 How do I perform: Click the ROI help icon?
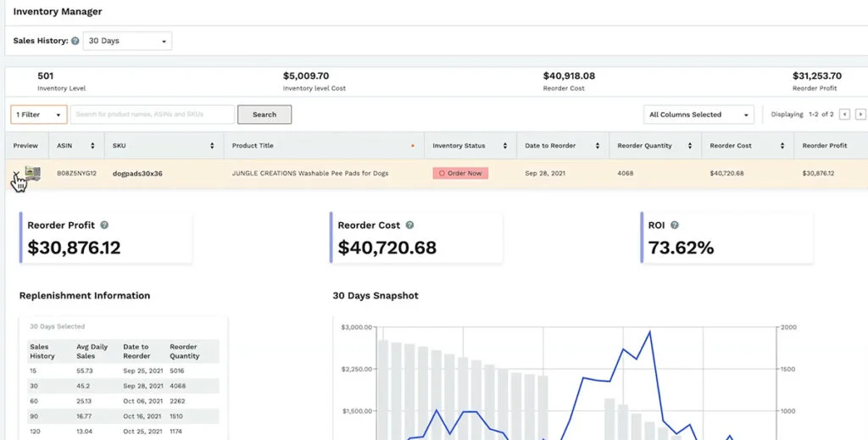(675, 226)
